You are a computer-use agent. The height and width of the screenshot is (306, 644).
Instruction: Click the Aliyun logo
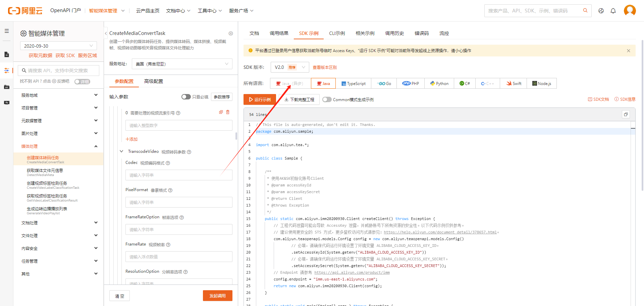[x=25, y=11]
